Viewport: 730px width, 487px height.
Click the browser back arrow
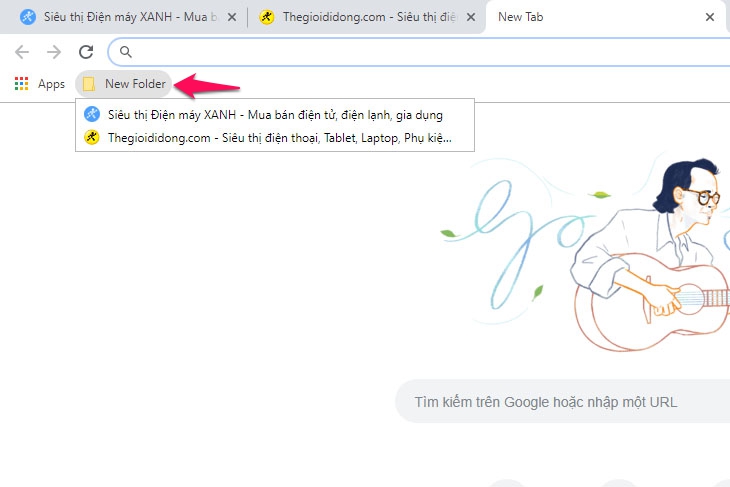point(22,52)
